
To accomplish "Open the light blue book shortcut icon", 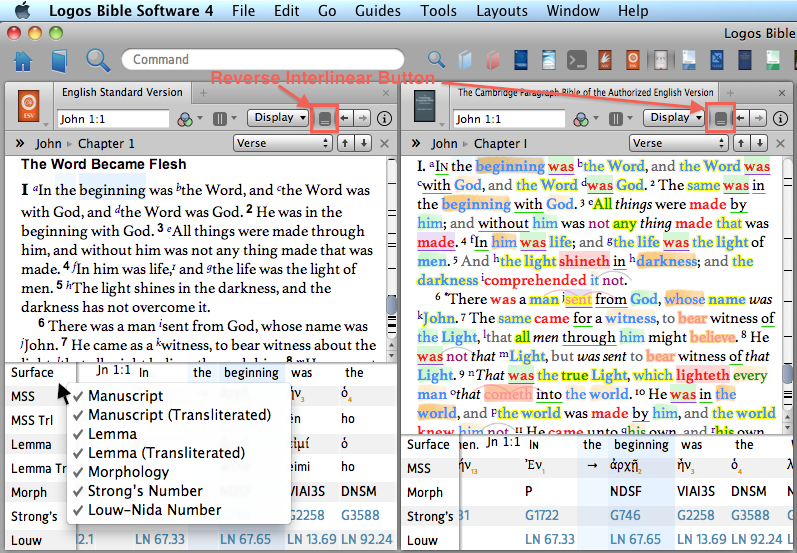I will pos(465,60).
